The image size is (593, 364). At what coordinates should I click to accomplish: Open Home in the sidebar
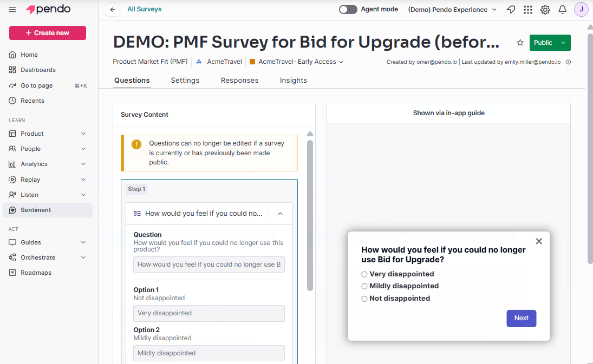(x=48, y=55)
